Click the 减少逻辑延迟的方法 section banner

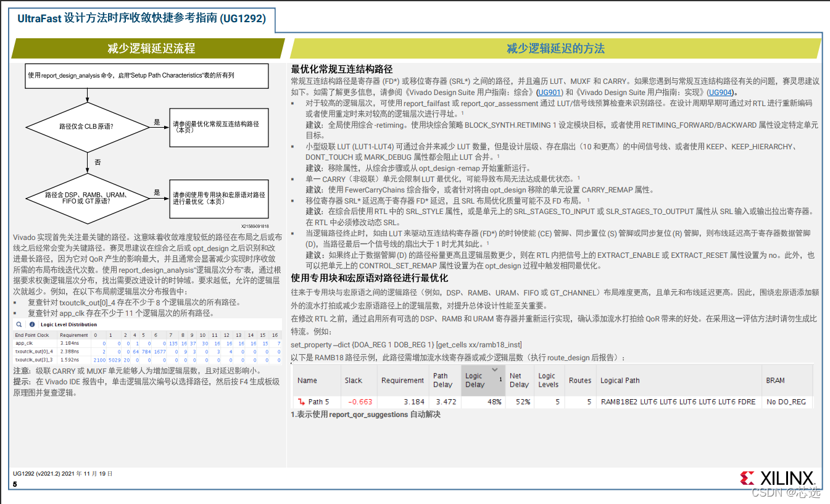[555, 49]
